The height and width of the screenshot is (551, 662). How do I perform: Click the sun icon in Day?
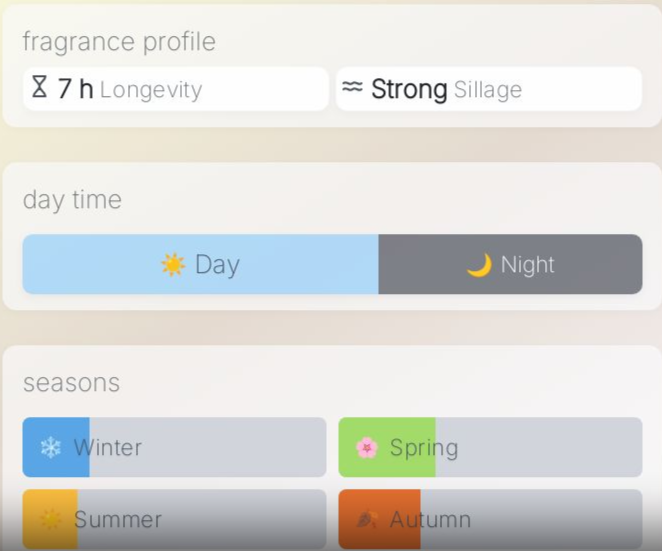pos(173,264)
